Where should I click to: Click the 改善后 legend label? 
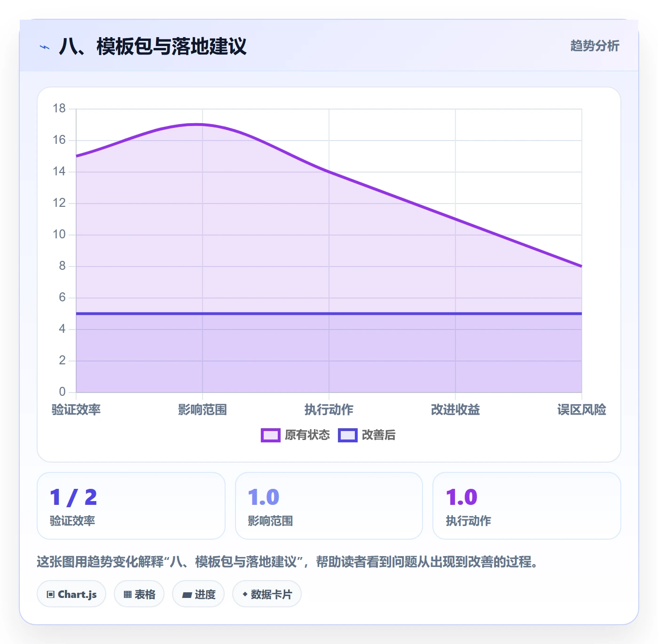pos(379,435)
